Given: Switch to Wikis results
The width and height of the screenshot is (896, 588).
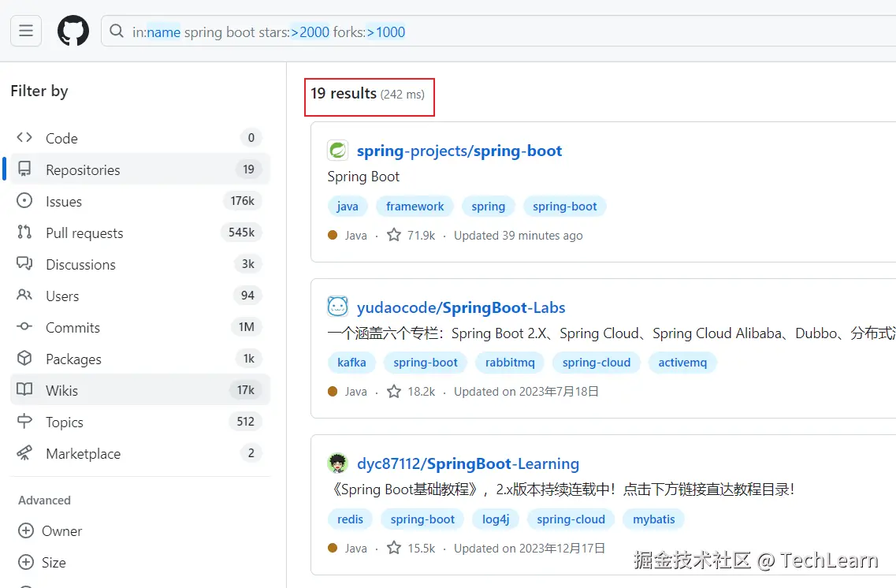Looking at the screenshot, I should click(x=140, y=390).
